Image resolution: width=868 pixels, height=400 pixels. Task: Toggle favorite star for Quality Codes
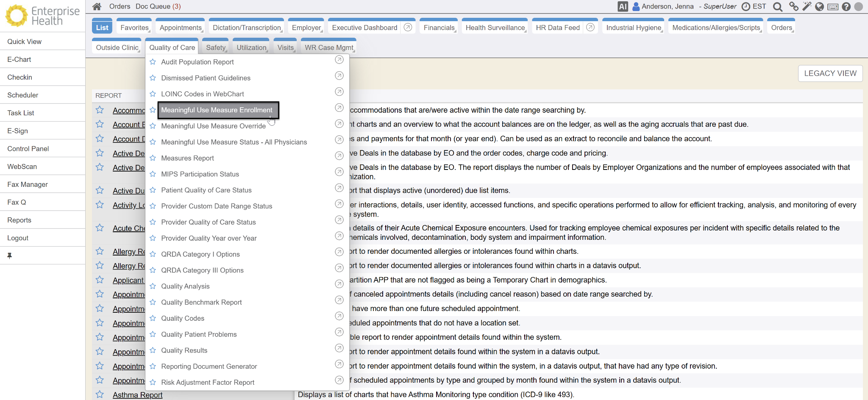point(153,318)
